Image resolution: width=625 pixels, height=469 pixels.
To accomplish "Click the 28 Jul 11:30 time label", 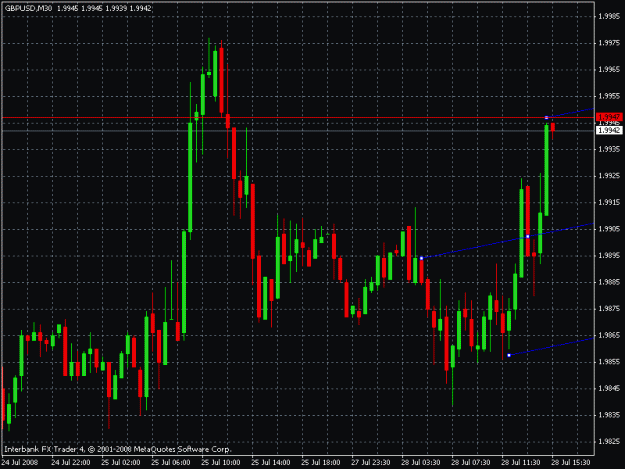I will [521, 463].
